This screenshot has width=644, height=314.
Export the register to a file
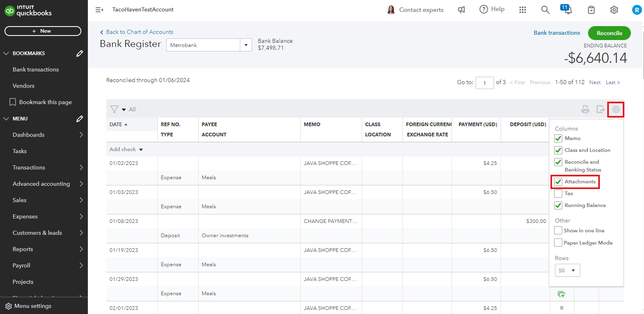[x=601, y=109]
